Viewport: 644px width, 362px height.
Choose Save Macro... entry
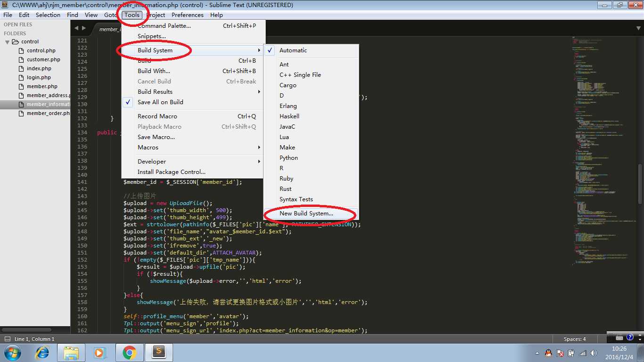193,137
